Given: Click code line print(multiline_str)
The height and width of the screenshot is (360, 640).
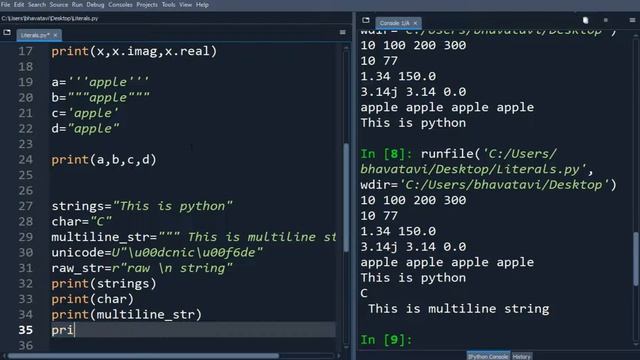Looking at the screenshot, I should pos(127,315).
